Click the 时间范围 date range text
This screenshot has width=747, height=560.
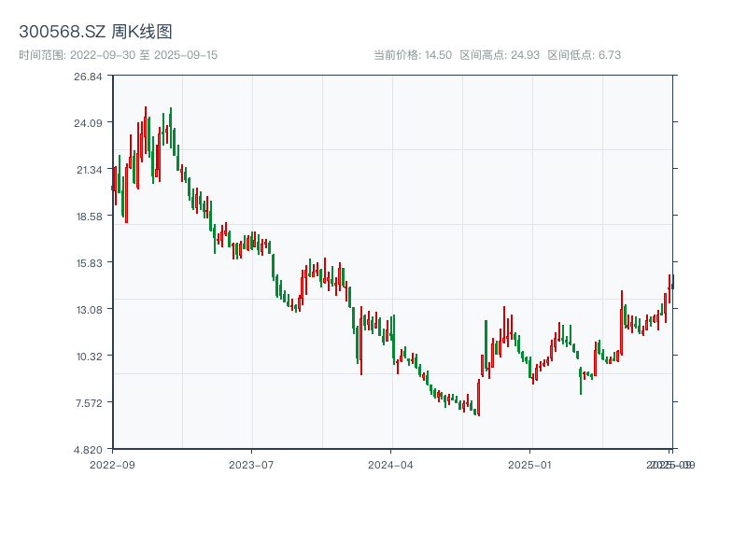(118, 55)
